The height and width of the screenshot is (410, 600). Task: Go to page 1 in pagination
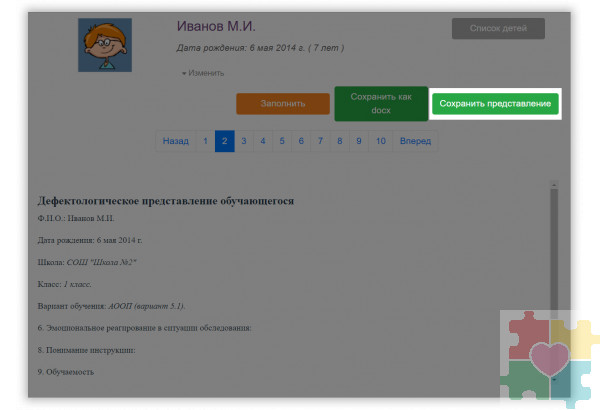(205, 142)
